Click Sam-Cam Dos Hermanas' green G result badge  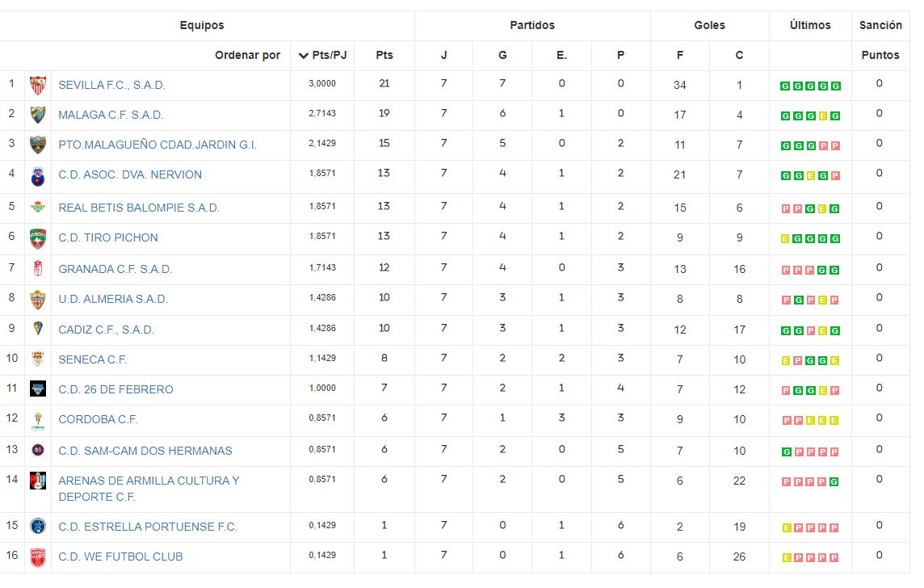(x=786, y=451)
